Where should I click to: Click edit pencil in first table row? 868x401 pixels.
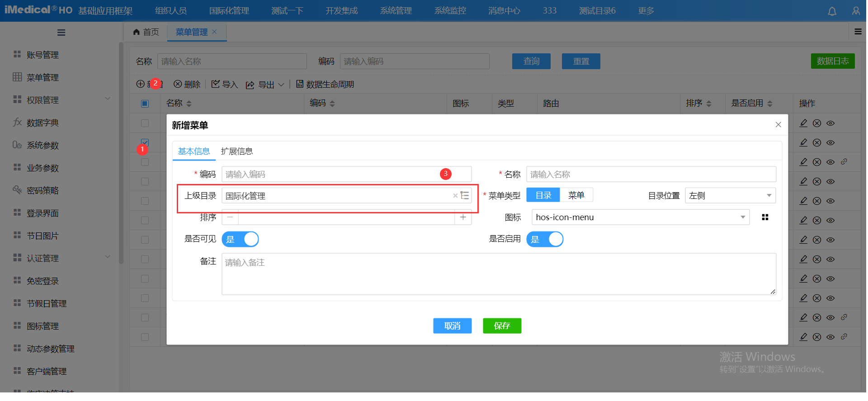pyautogui.click(x=803, y=123)
